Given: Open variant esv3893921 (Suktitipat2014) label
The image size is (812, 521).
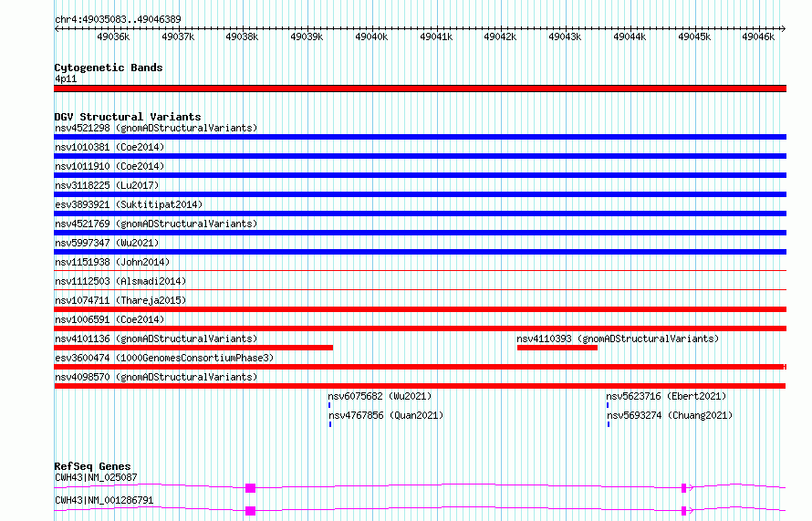Looking at the screenshot, I should coord(129,204).
